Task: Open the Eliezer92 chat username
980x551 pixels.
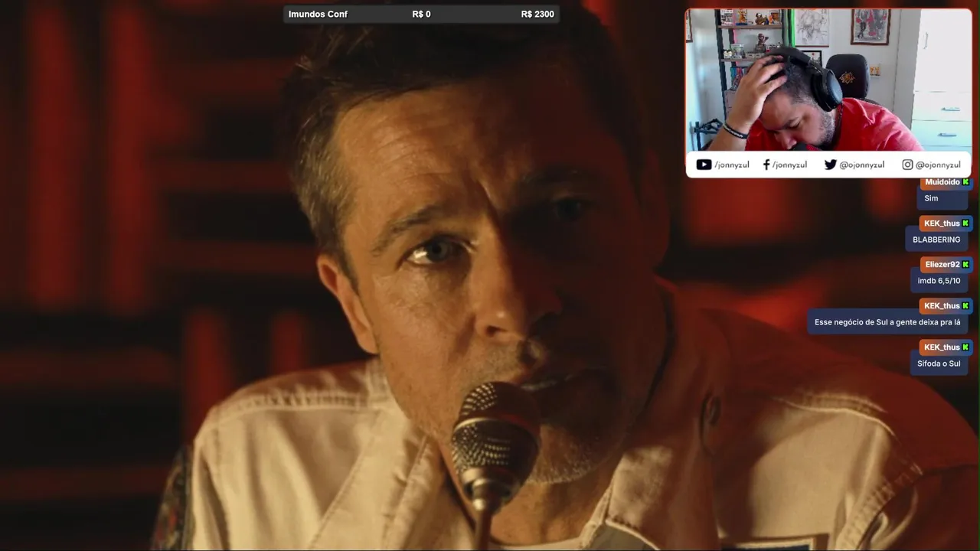Action: pyautogui.click(x=942, y=265)
